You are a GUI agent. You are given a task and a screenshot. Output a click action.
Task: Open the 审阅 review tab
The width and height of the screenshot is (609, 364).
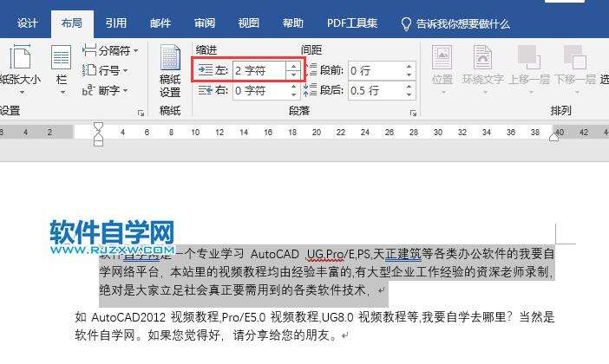coord(205,23)
